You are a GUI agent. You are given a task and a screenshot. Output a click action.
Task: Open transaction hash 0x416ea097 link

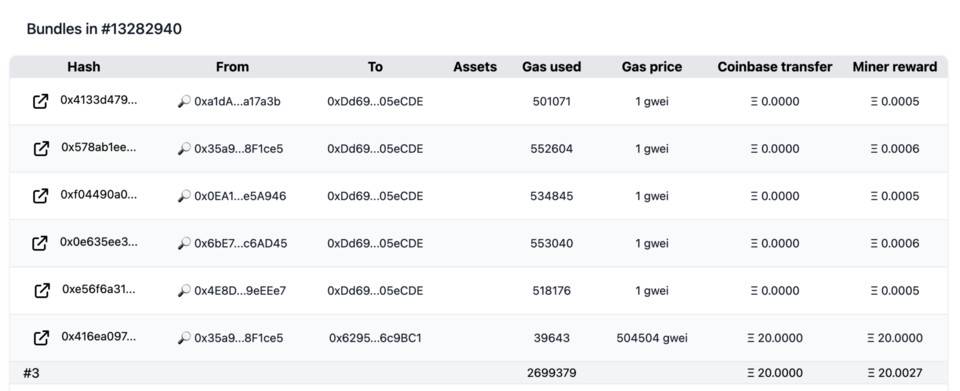(99, 337)
